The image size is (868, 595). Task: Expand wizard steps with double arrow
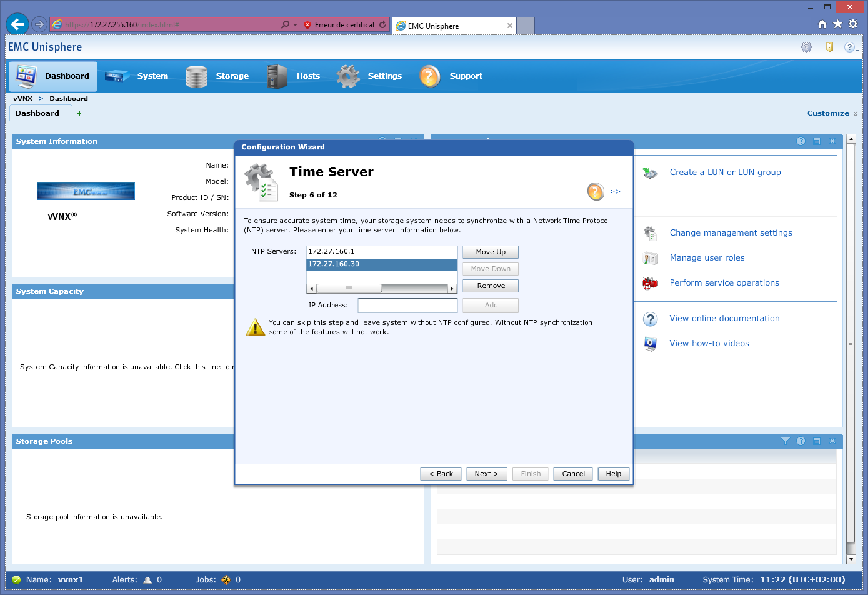(x=615, y=191)
